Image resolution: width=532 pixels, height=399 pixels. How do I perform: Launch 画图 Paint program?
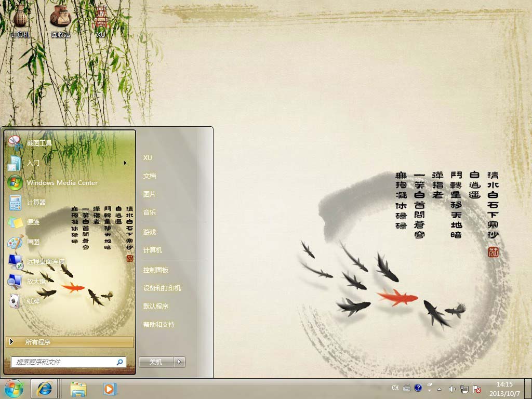(33, 242)
